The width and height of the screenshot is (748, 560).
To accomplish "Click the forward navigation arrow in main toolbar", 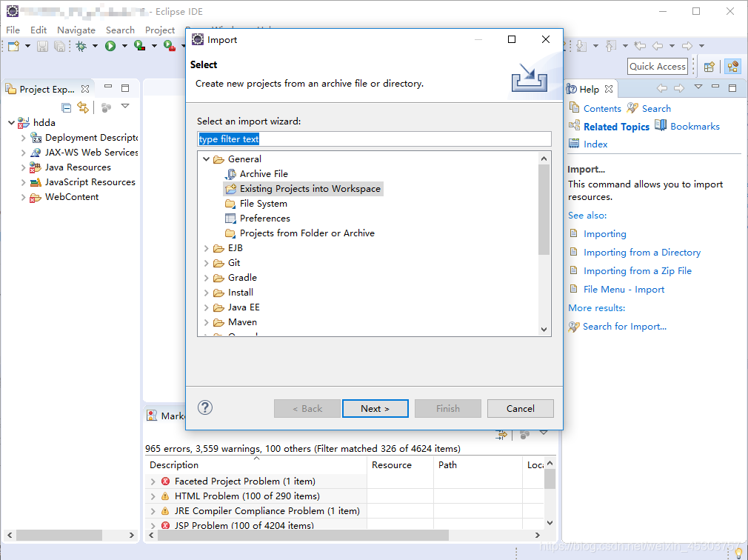I will click(687, 46).
